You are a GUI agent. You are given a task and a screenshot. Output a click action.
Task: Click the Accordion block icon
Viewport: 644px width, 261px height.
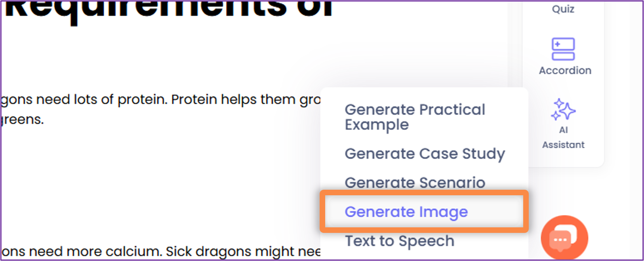click(x=563, y=49)
